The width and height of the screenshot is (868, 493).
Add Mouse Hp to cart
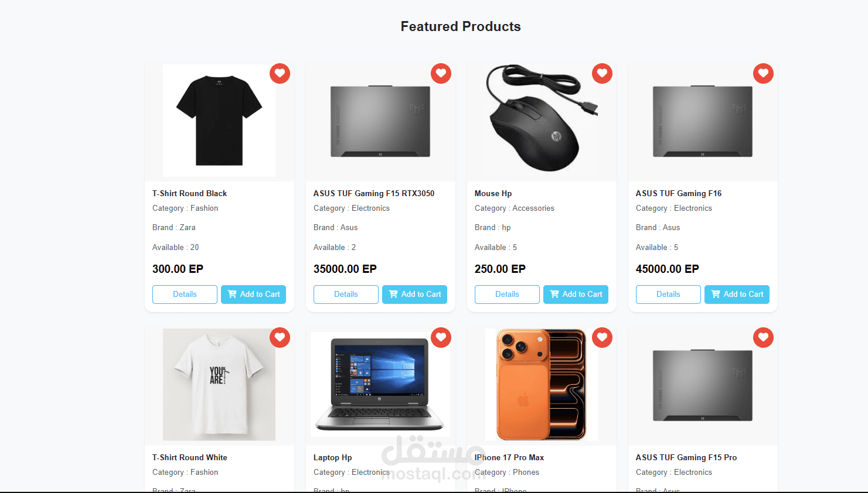click(x=576, y=295)
